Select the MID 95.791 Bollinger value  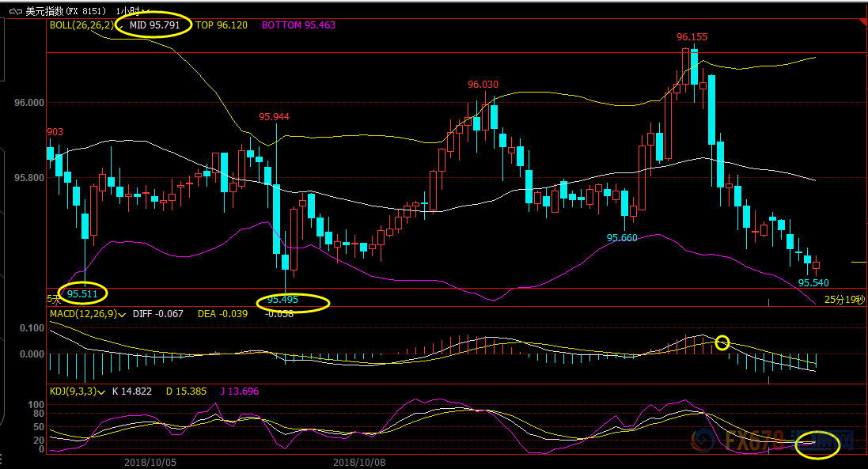154,25
